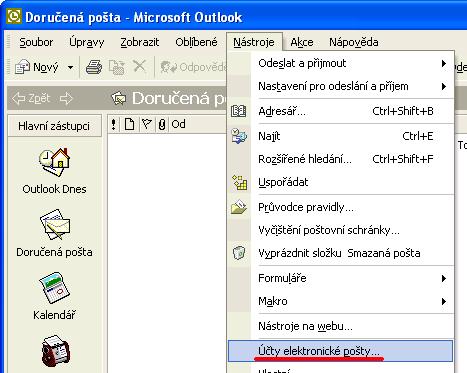The width and height of the screenshot is (467, 373).
Task: Click the Outlook icon in title bar
Action: click(x=14, y=17)
